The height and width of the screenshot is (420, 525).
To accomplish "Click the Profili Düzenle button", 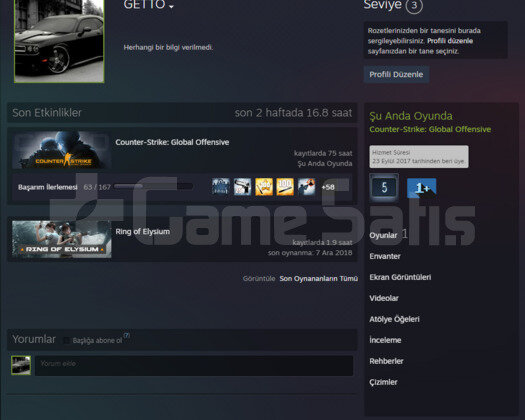I will 396,74.
